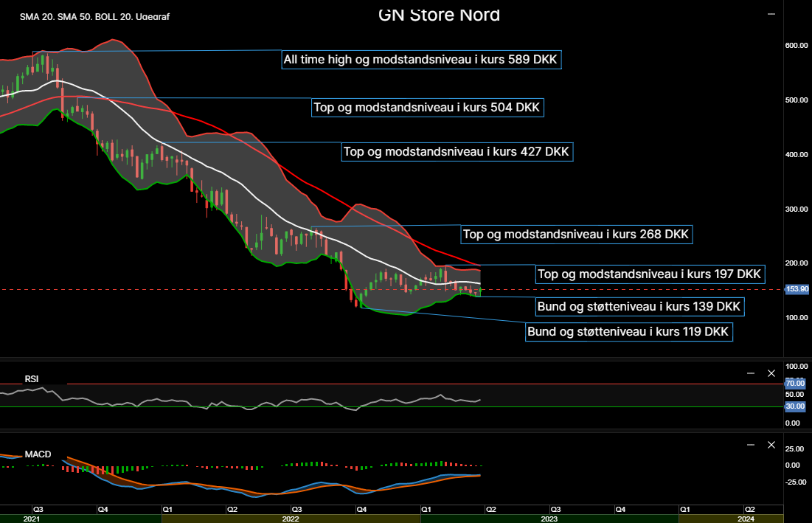Click the SMA 20, SMA 50, BOLL 20 indicator legend

[94, 17]
